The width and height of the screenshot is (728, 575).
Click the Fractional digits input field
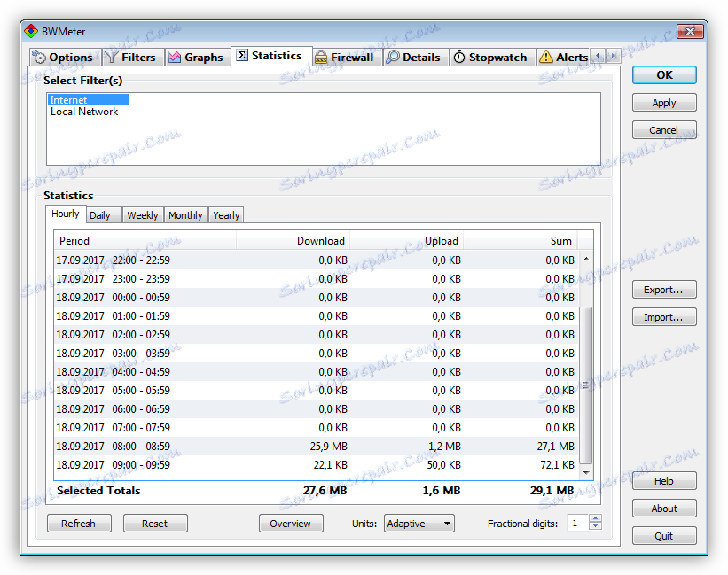[x=577, y=523]
